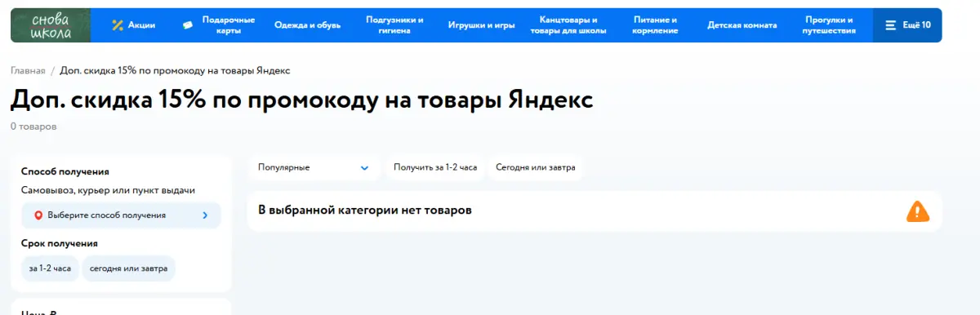Image resolution: width=980 pixels, height=315 pixels.
Task: Expand the Ещё 10 categories button
Action: pyautogui.click(x=907, y=25)
